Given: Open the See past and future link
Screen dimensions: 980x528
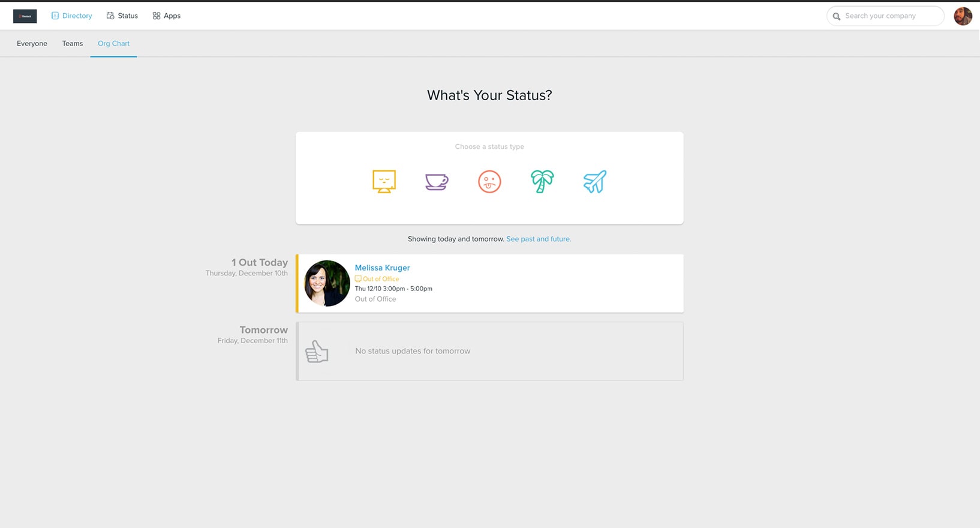Looking at the screenshot, I should 539,239.
